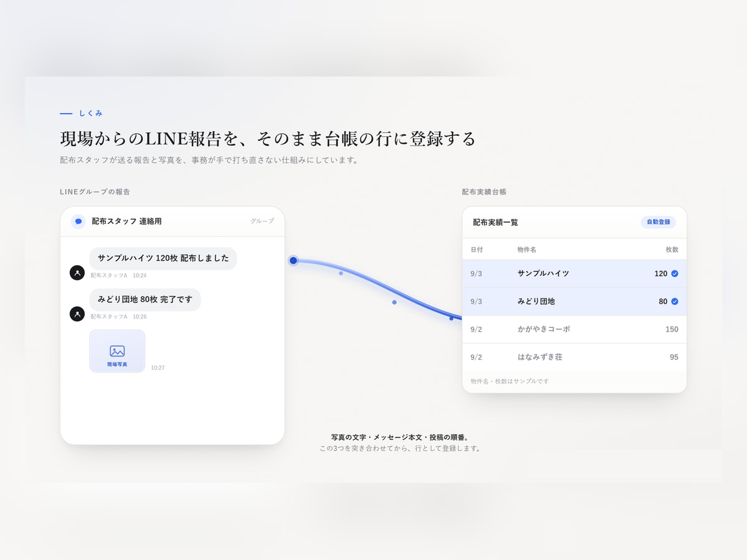Click the グループ label in chat header
The height and width of the screenshot is (560, 747).
[262, 221]
